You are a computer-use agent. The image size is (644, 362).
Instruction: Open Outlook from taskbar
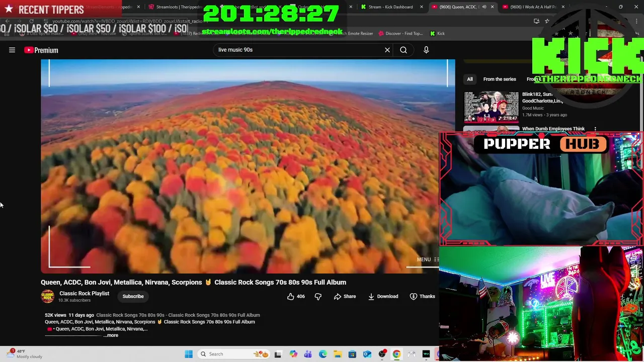click(x=367, y=354)
